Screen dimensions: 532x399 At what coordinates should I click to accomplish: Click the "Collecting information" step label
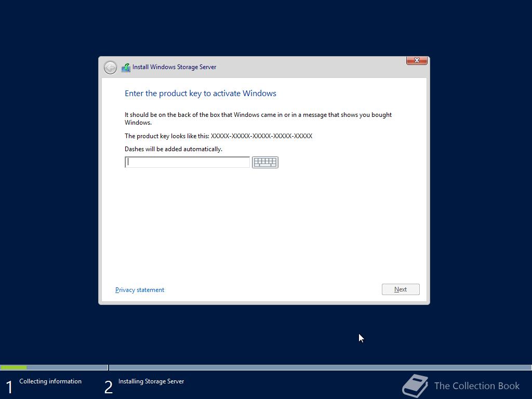point(50,381)
